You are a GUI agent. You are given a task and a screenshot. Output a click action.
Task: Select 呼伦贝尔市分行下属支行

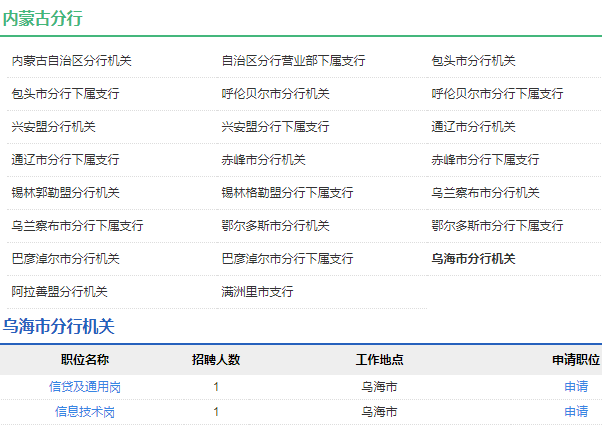[x=497, y=94]
